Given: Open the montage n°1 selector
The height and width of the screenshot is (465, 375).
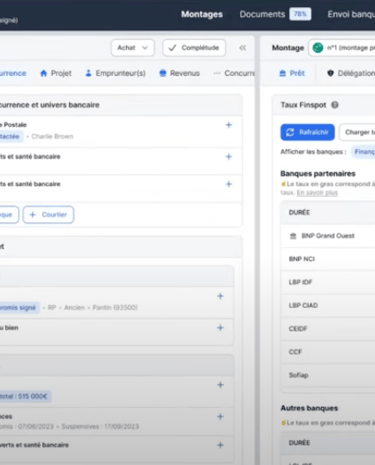Looking at the screenshot, I should pyautogui.click(x=342, y=48).
